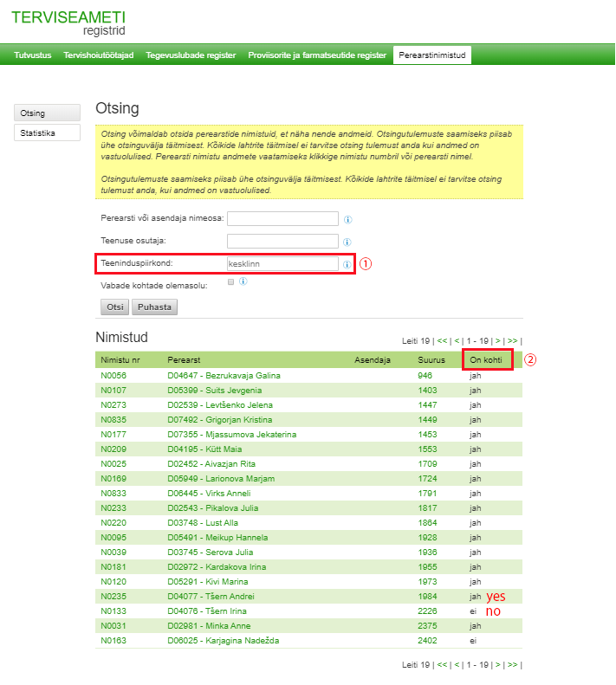The image size is (616, 685).
Task: Click info icon beside Perearsti või asendaja nimeosa field
Action: pos(347,220)
